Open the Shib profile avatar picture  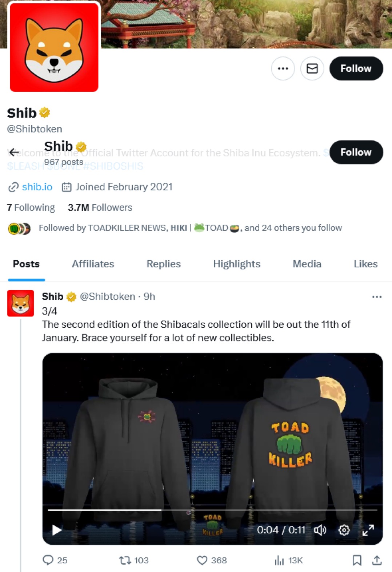(54, 47)
